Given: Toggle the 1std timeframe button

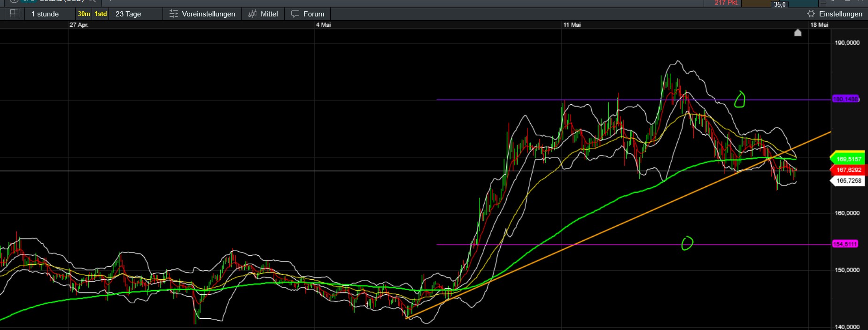Looking at the screenshot, I should coord(101,14).
